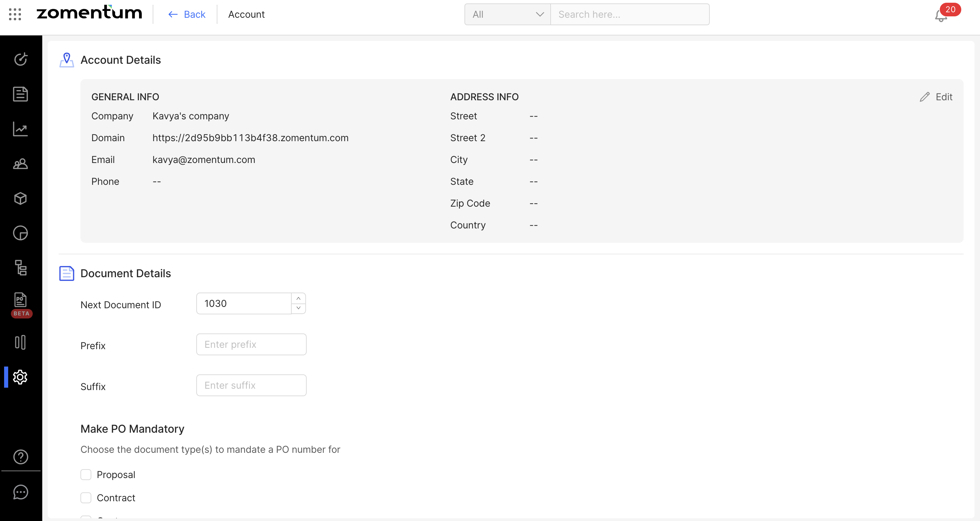Open the settings gear in sidebar
The width and height of the screenshot is (980, 521).
point(20,377)
